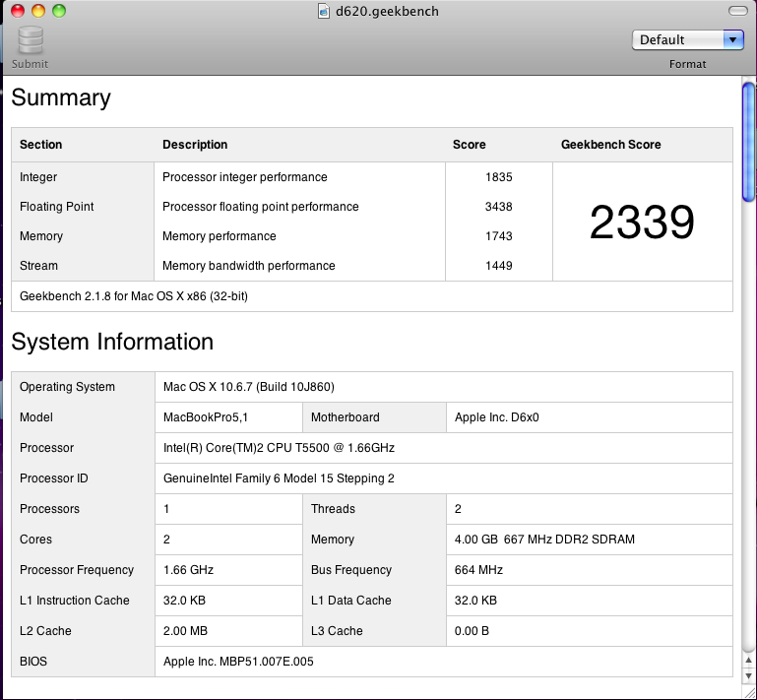
Task: Click the MacBookPro5,1 model value
Action: 206,417
